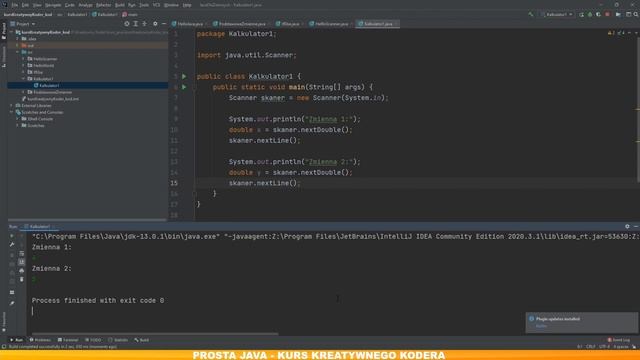Screen dimensions: 640x360
Task: Open the TODO tool window button
Action: [93, 340]
